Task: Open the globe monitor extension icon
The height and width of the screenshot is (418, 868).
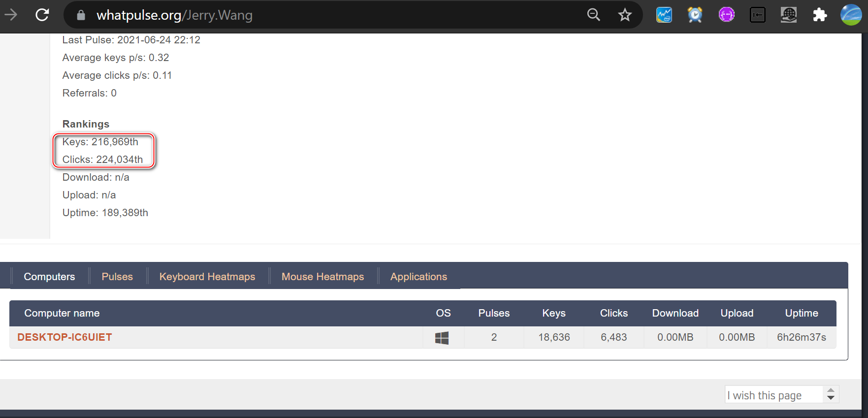Action: tap(789, 15)
